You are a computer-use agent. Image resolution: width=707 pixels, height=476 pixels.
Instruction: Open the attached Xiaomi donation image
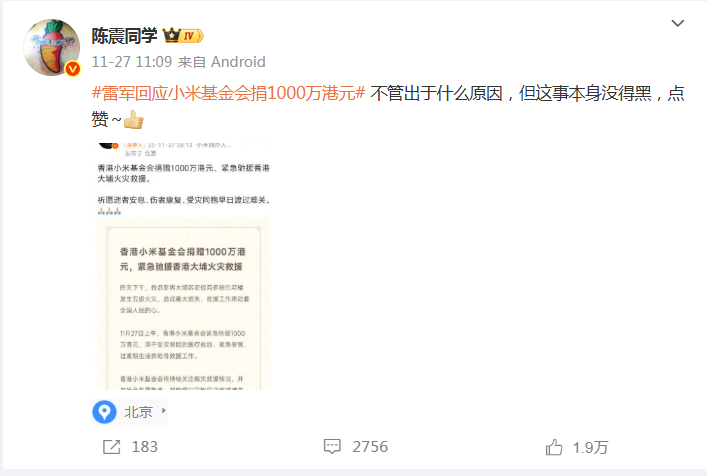[184, 266]
